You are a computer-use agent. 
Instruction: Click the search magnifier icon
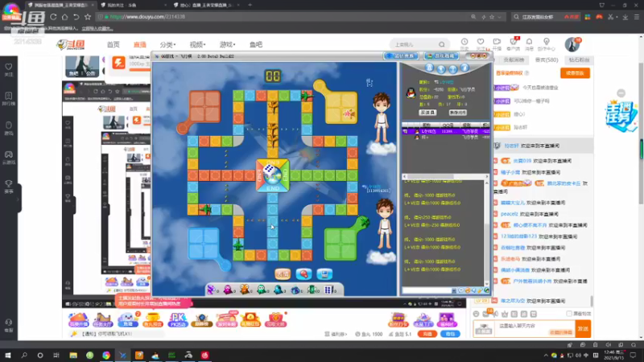pos(441,44)
